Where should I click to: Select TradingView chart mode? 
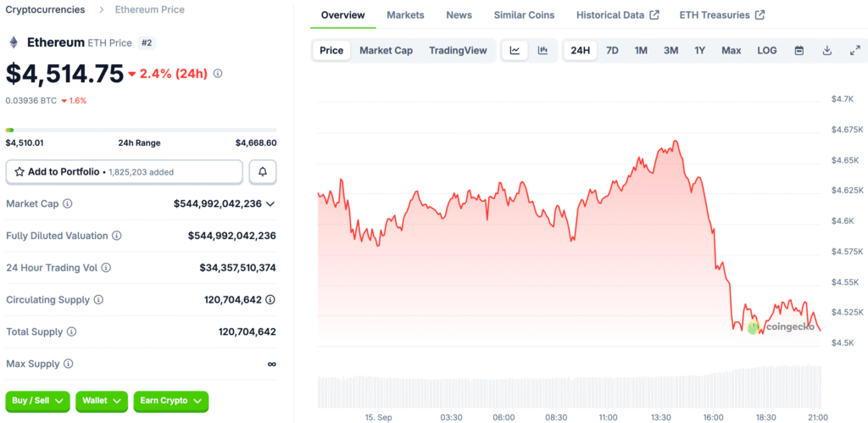coord(458,50)
